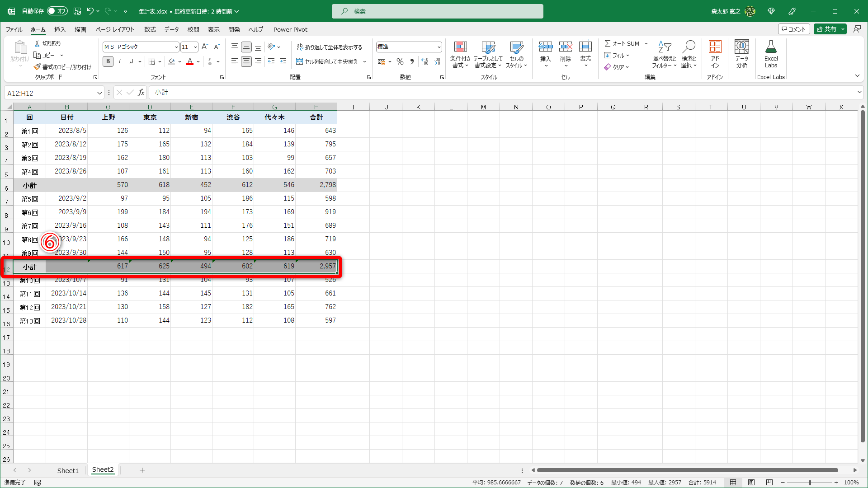Open the Analyze Data icon
Screen dimensions: 868x488
[741, 47]
